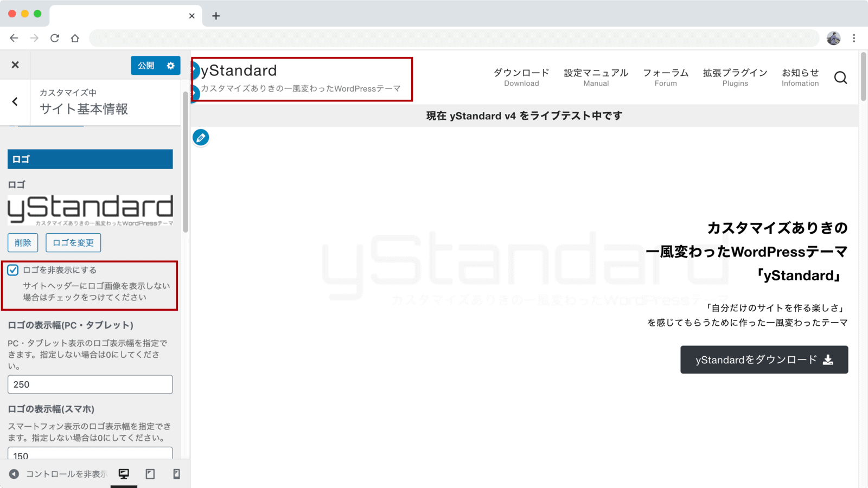The image size is (868, 488).
Task: Click the customizer panel scrollbar
Action: coord(186,162)
